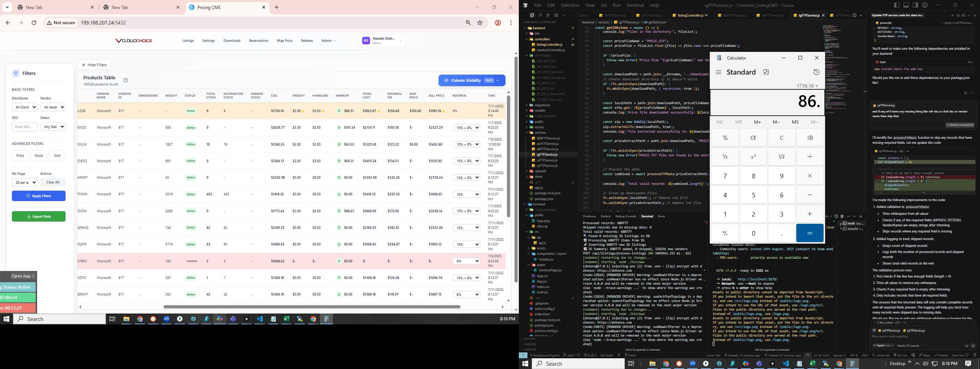
Task: Toggle the Hide Filters button
Action: (94, 65)
